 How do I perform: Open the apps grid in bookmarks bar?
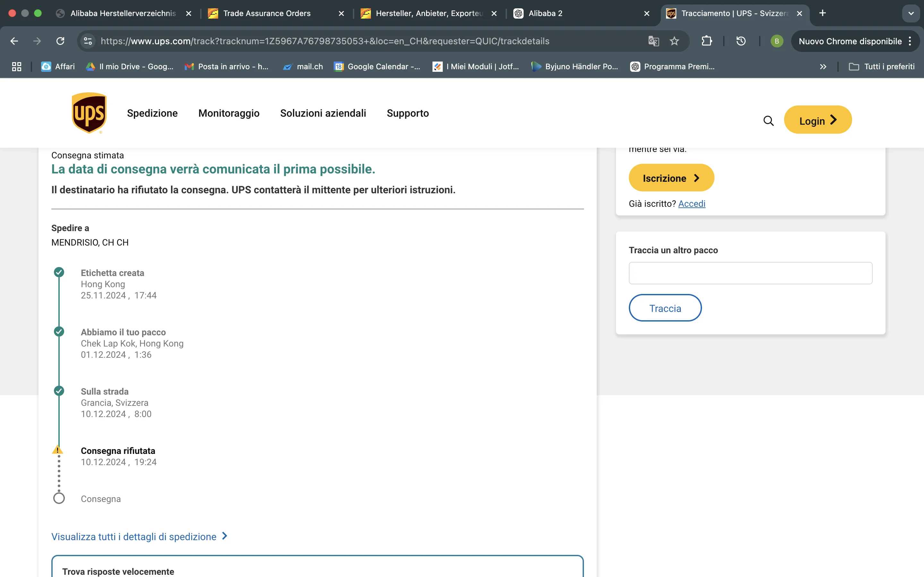point(16,67)
